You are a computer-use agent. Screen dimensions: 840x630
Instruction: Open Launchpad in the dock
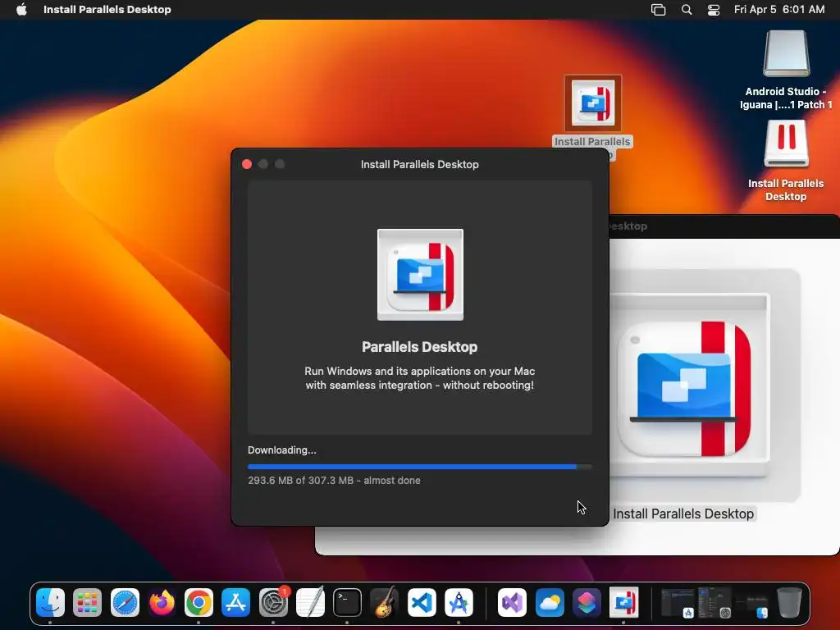87,602
